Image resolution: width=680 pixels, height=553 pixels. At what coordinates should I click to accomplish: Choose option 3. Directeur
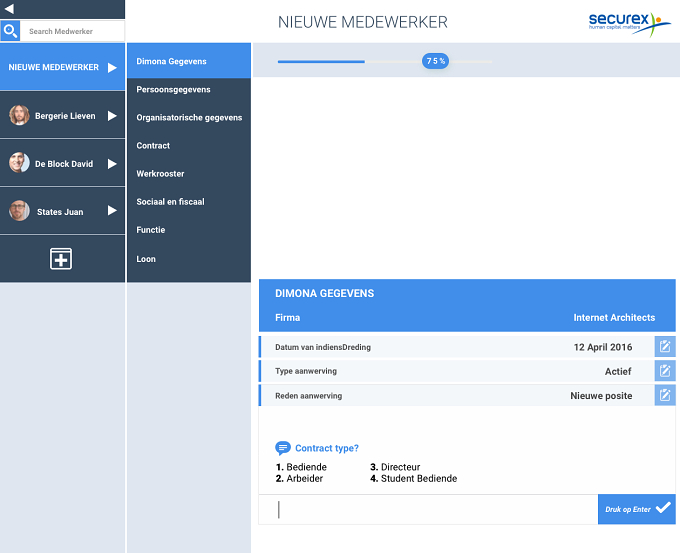[395, 467]
